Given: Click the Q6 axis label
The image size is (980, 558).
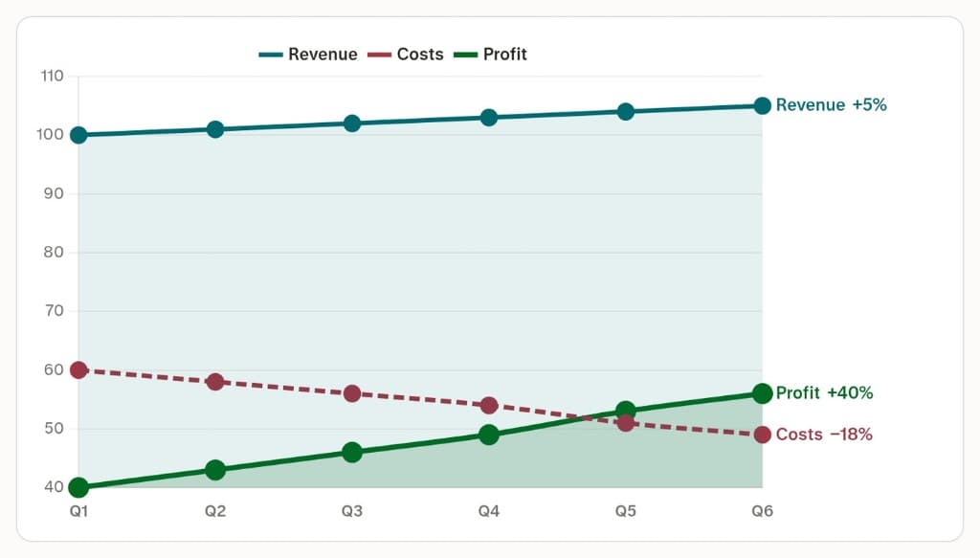Looking at the screenshot, I should click(763, 511).
